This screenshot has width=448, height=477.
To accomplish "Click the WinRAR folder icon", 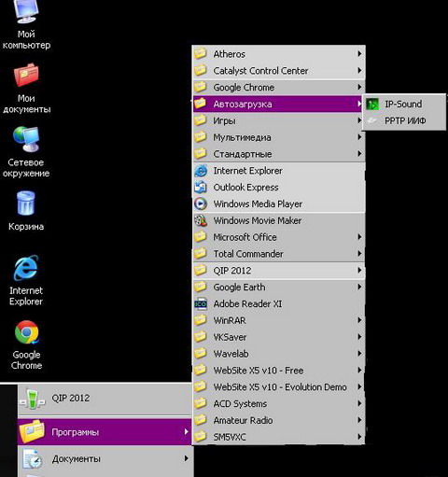I will tap(201, 320).
